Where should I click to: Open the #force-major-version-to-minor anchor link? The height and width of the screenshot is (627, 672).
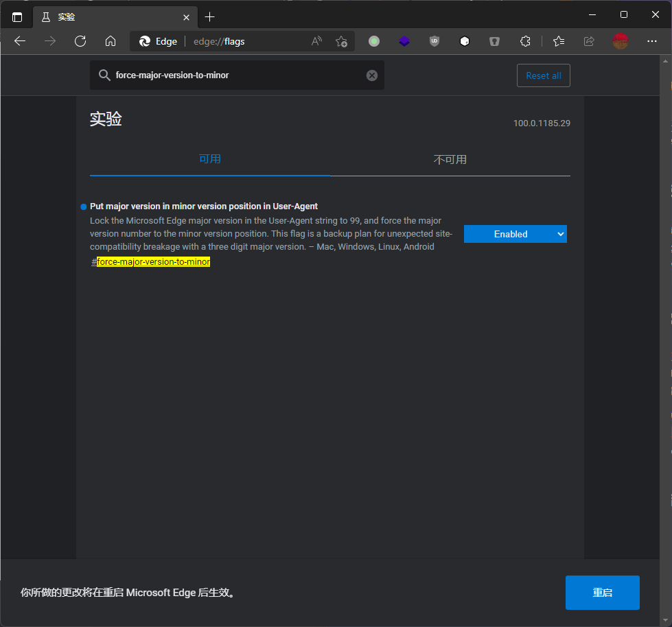(153, 262)
